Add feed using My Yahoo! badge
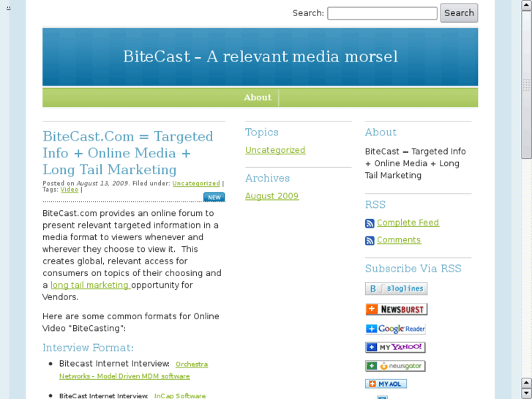The width and height of the screenshot is (532, 399). click(x=395, y=347)
